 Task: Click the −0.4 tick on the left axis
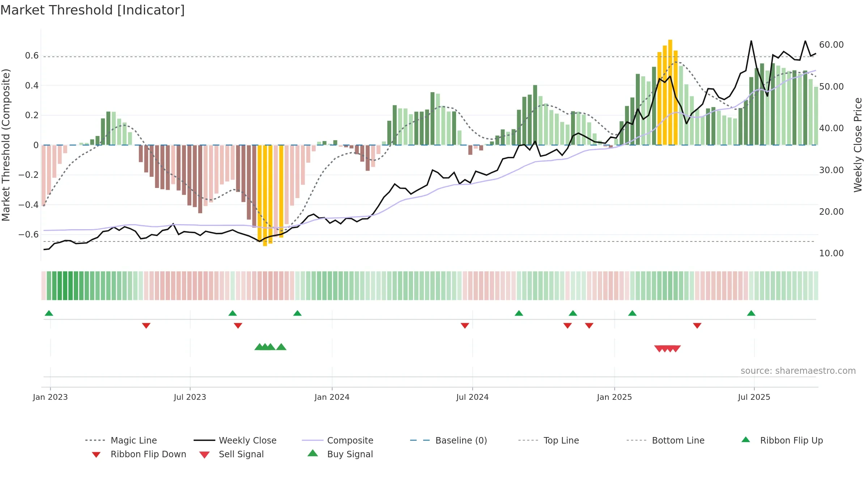point(29,205)
